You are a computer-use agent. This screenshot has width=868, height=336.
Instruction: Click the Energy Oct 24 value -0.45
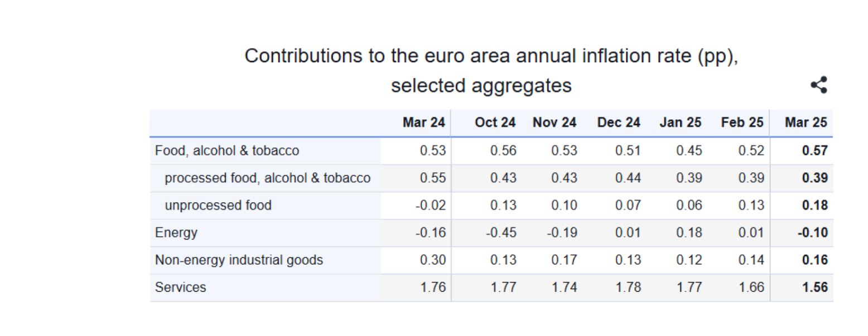(x=500, y=233)
